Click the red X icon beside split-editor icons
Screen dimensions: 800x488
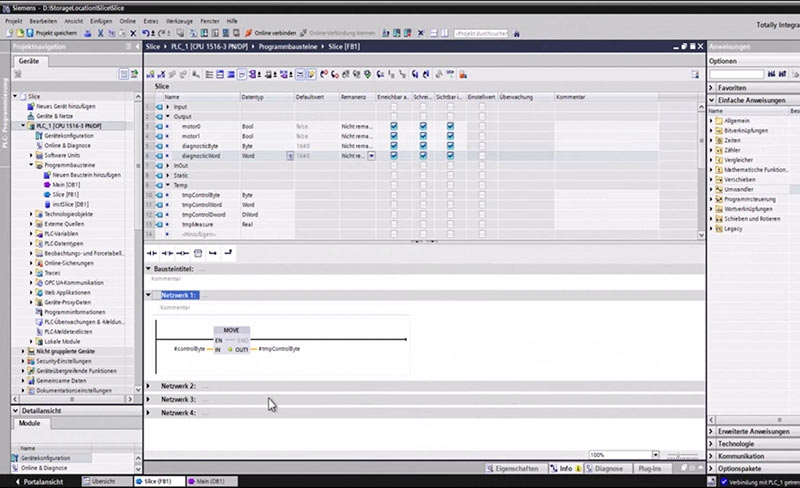(x=420, y=33)
